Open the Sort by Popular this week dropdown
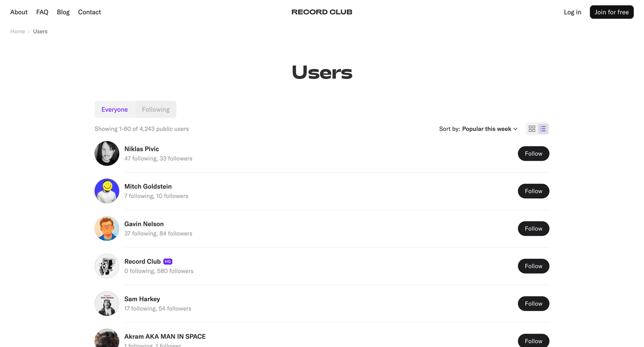Screen dimensions: 644x347 [x=478, y=129]
